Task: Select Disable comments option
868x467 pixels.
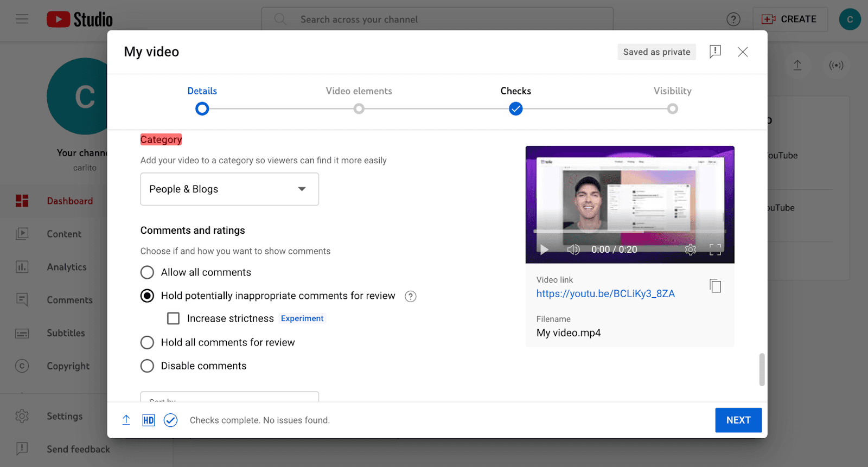Action: point(147,366)
